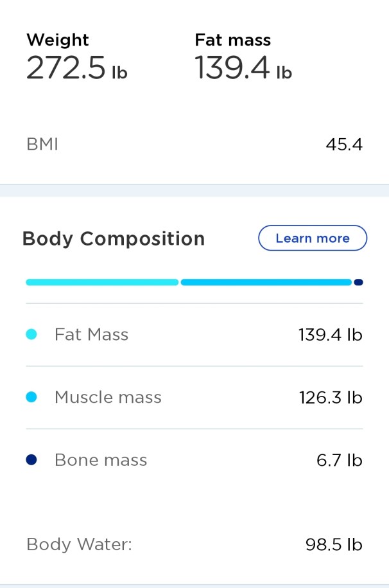Click the navy Bone mass legend dot
The height and width of the screenshot is (588, 389).
(x=31, y=460)
